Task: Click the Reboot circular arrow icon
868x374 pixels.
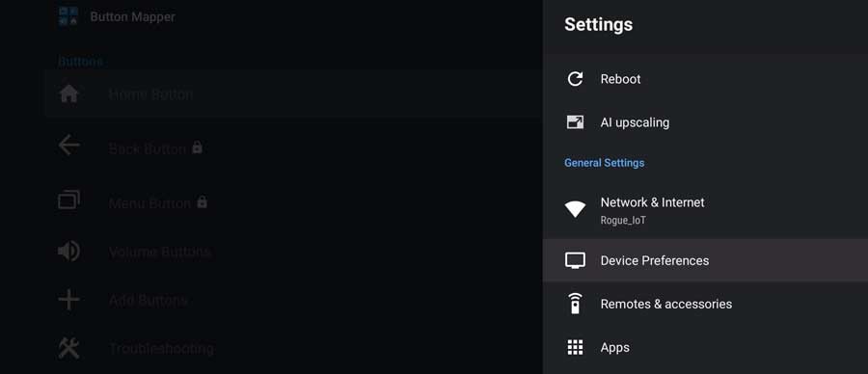Action: (x=575, y=79)
